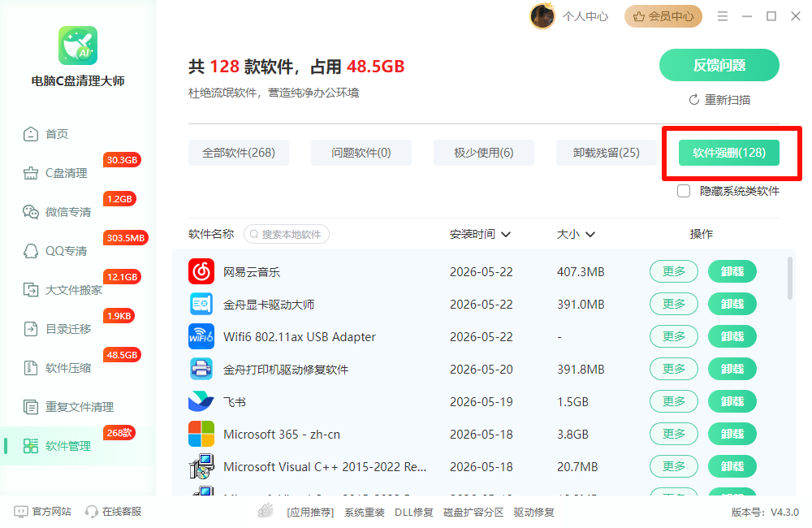Click the 30.3GB badge on C盘清理
Image resolution: width=812 pixels, height=528 pixels.
click(x=123, y=160)
